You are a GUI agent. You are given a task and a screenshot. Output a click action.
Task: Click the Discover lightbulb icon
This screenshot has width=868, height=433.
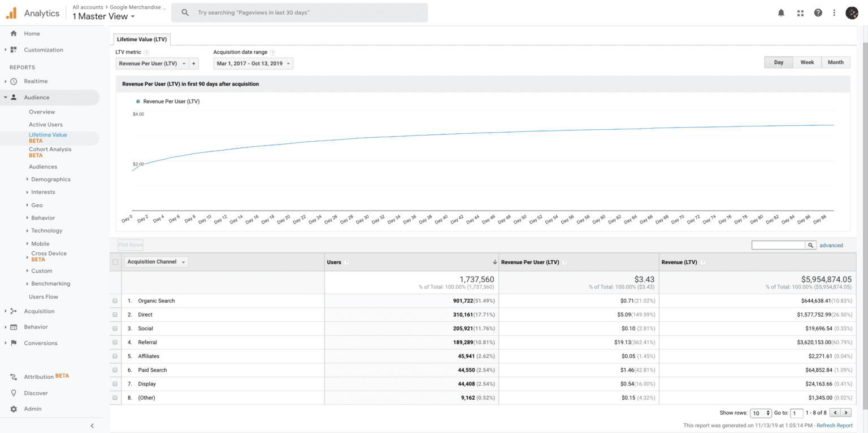14,393
